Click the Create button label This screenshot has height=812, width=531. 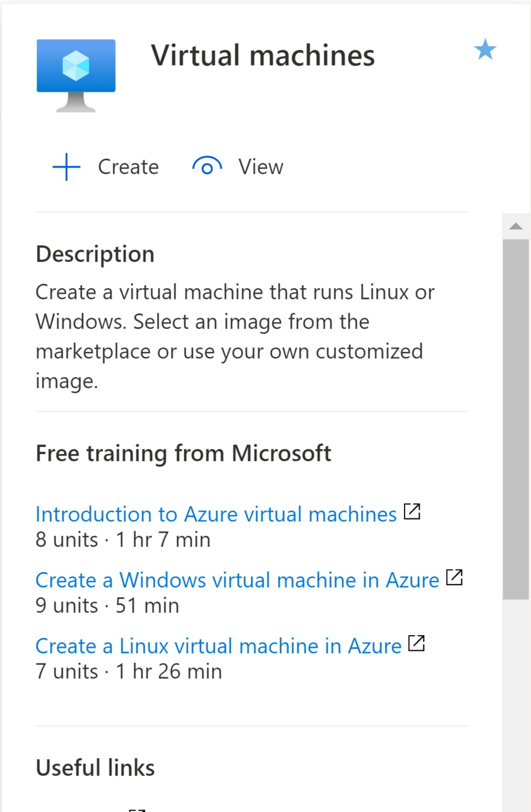coord(128,167)
